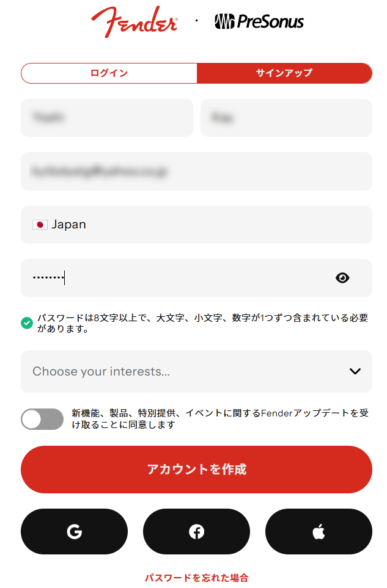
Task: Enable the Fender updates consent toggle
Action: pyautogui.click(x=42, y=419)
